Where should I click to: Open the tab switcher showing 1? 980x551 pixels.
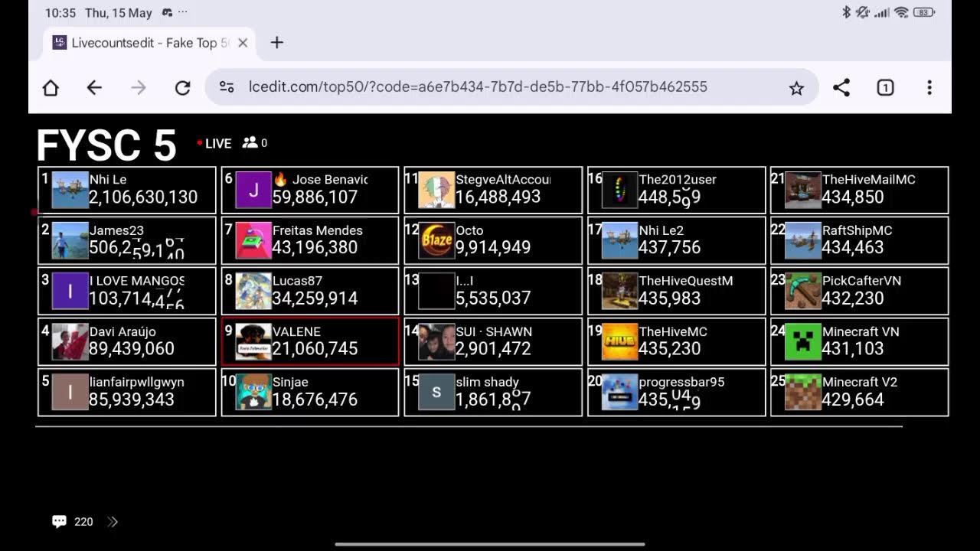click(885, 87)
